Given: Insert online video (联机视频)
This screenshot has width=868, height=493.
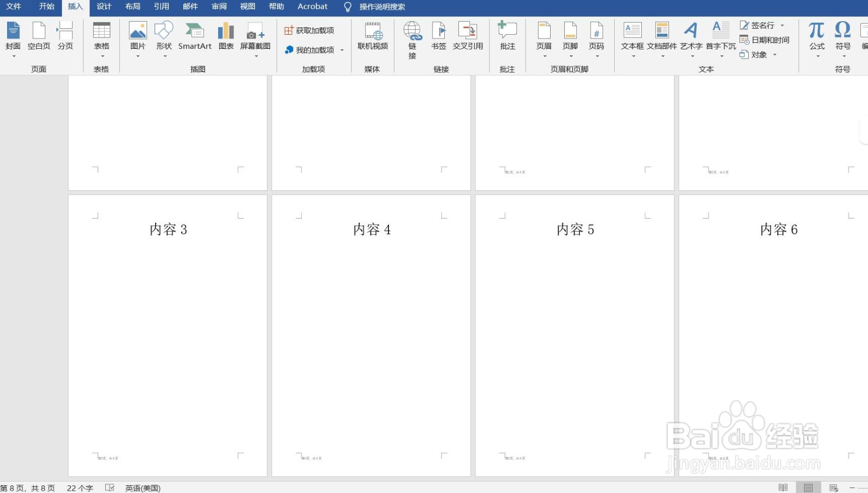Looking at the screenshot, I should (373, 36).
